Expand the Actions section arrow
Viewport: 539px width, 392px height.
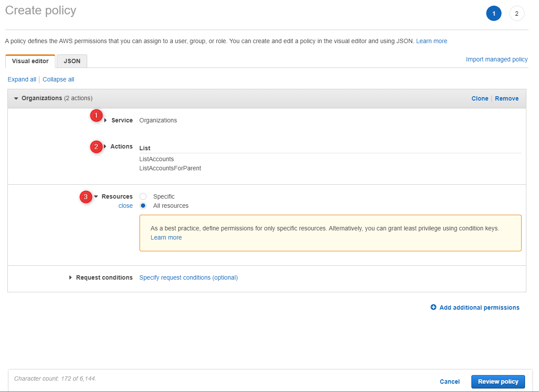click(105, 146)
